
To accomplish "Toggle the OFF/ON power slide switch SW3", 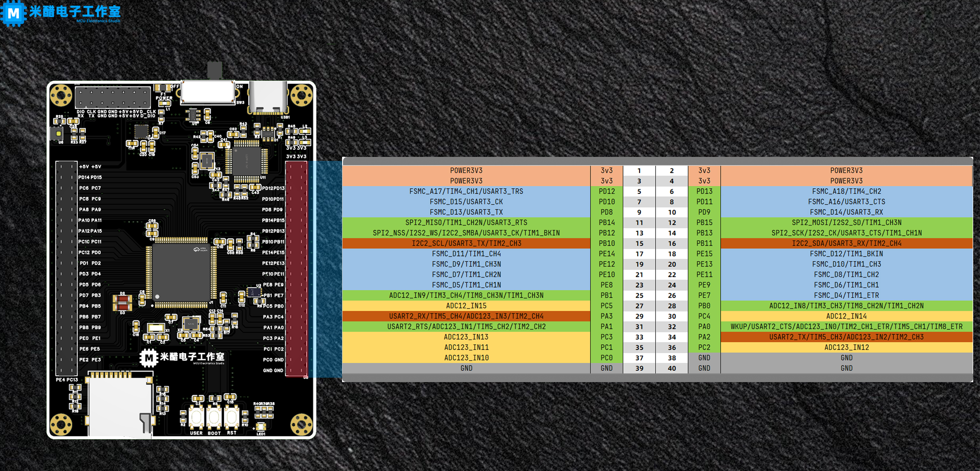I will click(x=208, y=92).
